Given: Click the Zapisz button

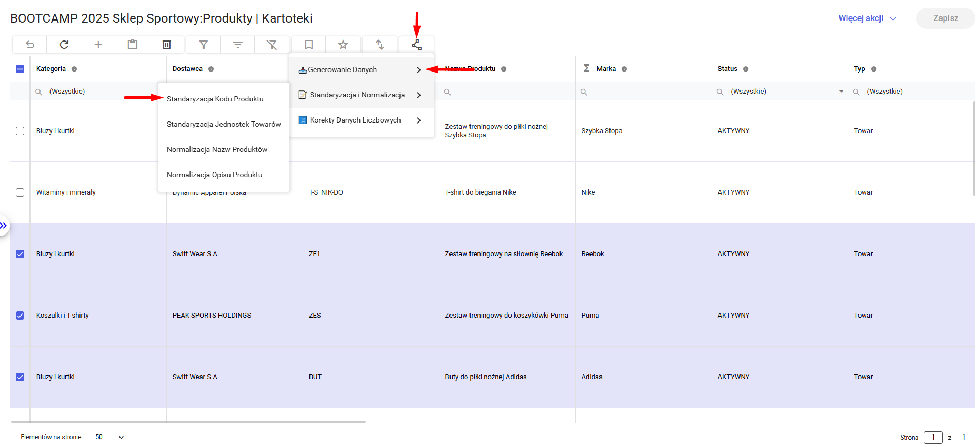Looking at the screenshot, I should pos(945,18).
